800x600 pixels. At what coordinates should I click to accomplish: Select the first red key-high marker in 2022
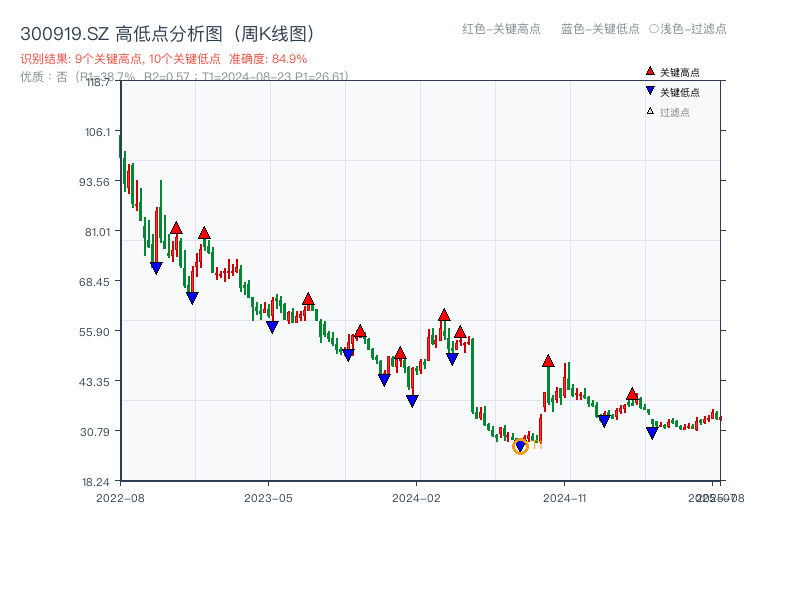pyautogui.click(x=176, y=226)
